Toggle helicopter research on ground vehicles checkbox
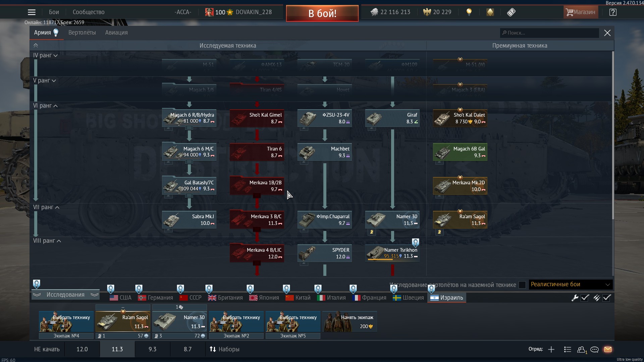 point(522,285)
